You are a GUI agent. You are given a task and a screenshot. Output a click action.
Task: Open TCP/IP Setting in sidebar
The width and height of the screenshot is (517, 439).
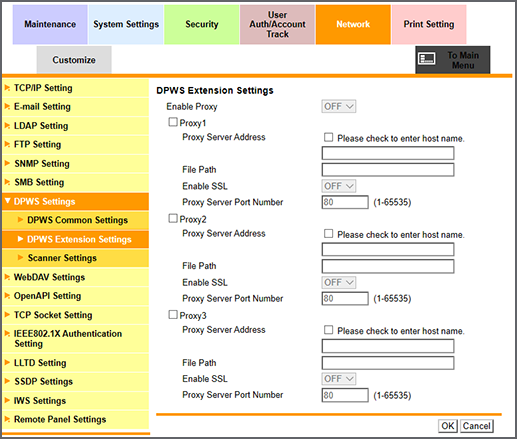[75, 88]
